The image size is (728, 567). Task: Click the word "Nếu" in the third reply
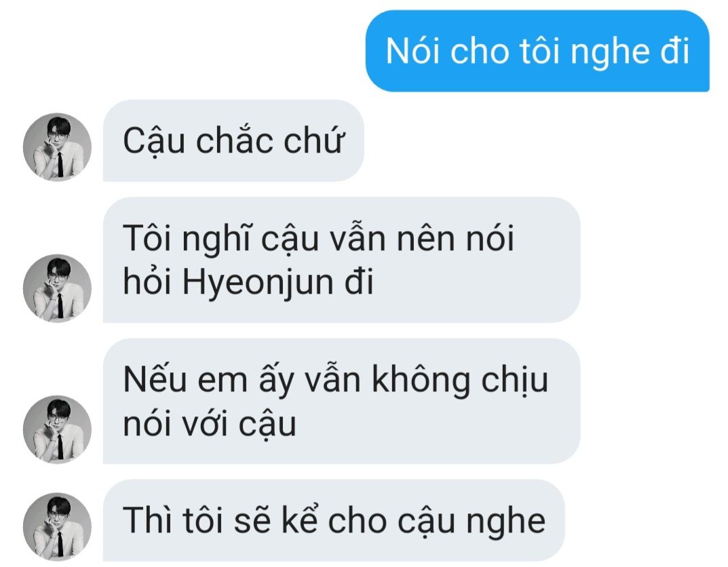pyautogui.click(x=155, y=379)
